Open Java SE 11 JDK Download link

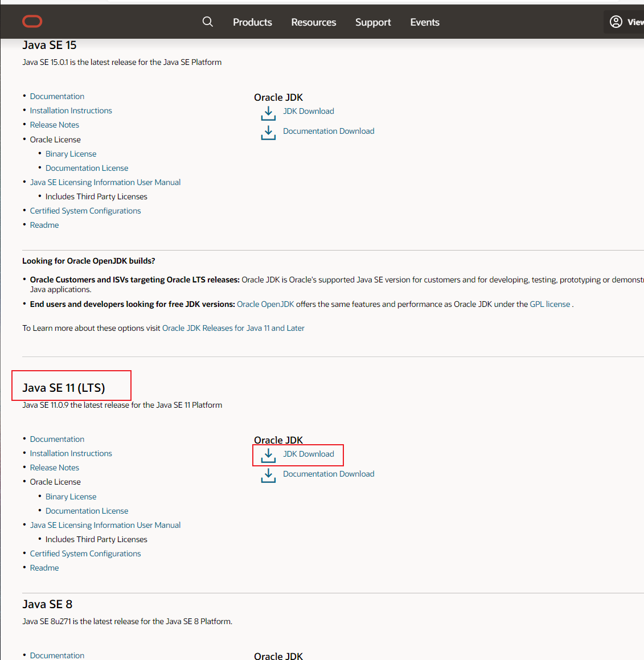(x=309, y=454)
